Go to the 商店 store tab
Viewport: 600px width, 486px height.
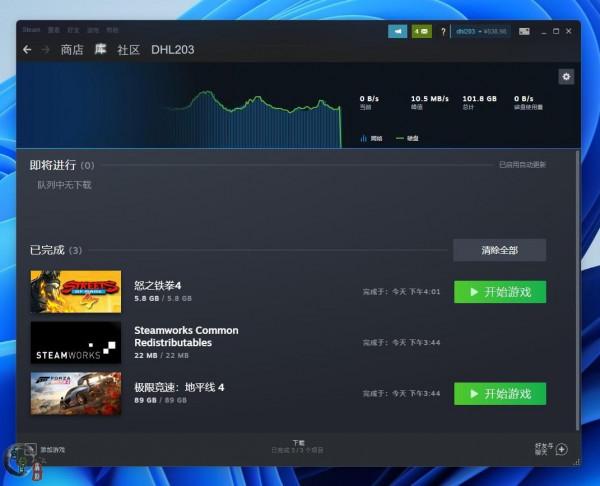(72, 49)
